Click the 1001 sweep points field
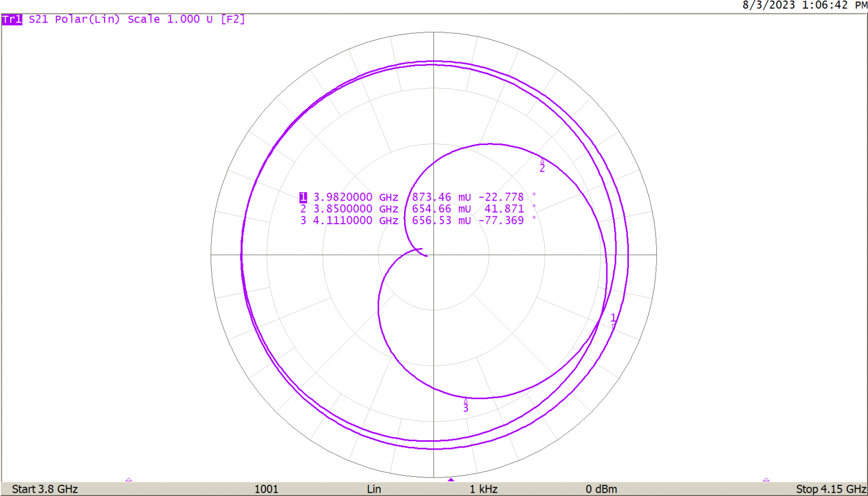This screenshot has width=868, height=496. (266, 489)
